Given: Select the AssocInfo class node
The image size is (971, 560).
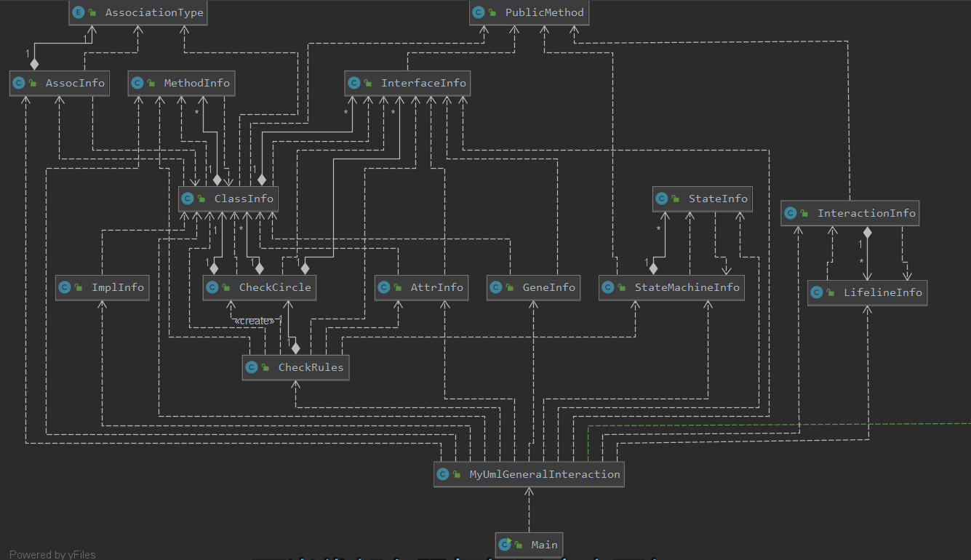Looking at the screenshot, I should [60, 83].
